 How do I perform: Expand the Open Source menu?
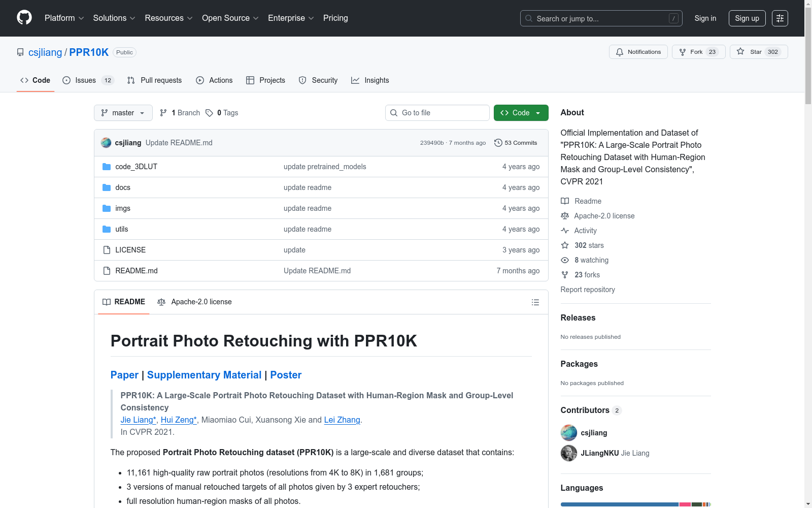[x=230, y=18]
